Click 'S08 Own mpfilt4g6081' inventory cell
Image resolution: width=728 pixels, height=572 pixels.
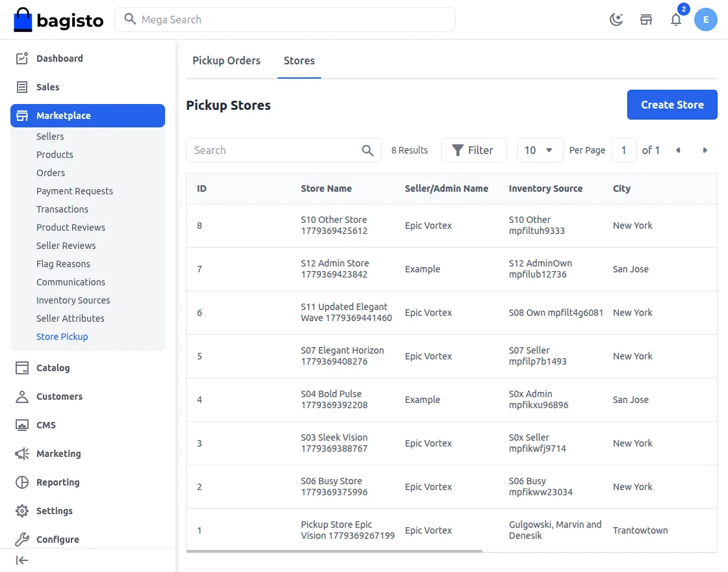[556, 313]
